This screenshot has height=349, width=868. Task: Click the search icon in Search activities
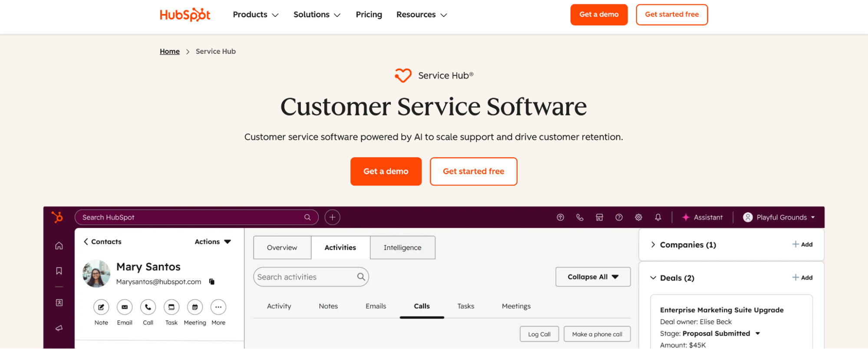pyautogui.click(x=361, y=277)
